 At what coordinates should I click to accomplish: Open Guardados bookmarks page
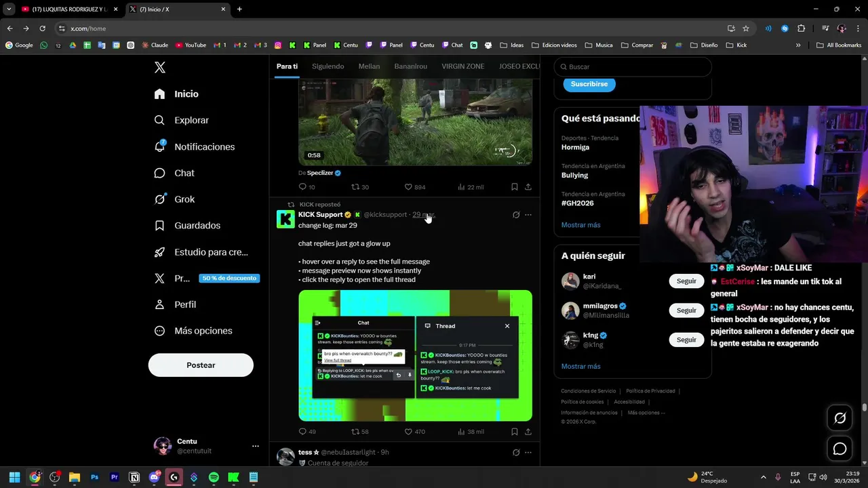coord(187,225)
